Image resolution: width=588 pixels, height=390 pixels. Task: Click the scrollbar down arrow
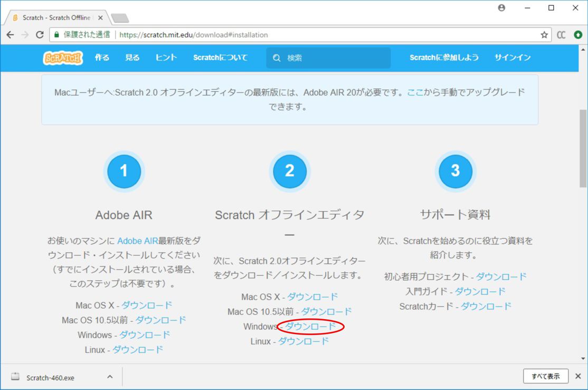583,358
